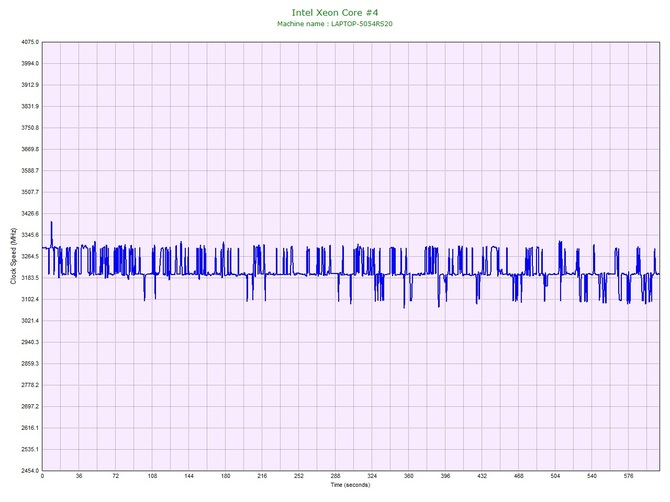670x502 pixels.
Task: Click the chart title 'Intel Xeon Core #4'
Action: coord(335,13)
